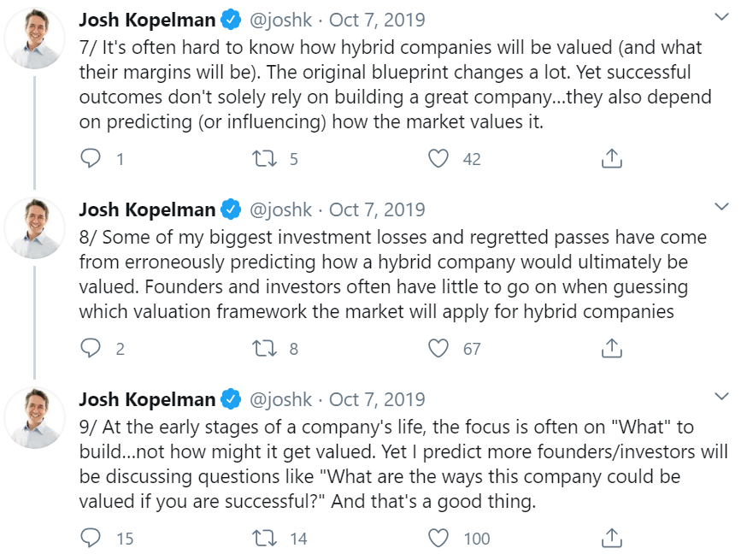Open the share menu on tweet 7
The image size is (741, 560).
coord(611,158)
